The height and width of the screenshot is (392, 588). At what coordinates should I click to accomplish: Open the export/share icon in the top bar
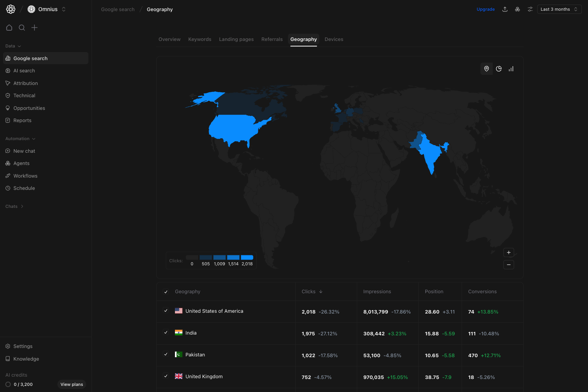505,9
